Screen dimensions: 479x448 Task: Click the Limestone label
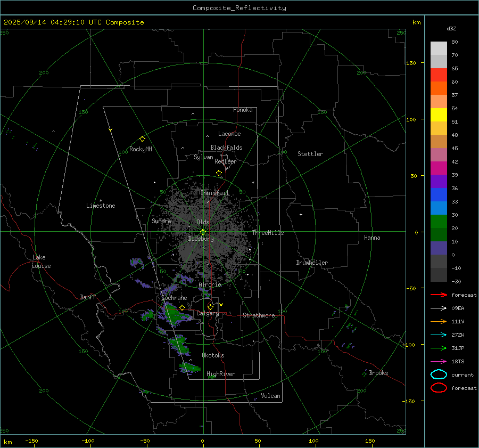pos(101,206)
